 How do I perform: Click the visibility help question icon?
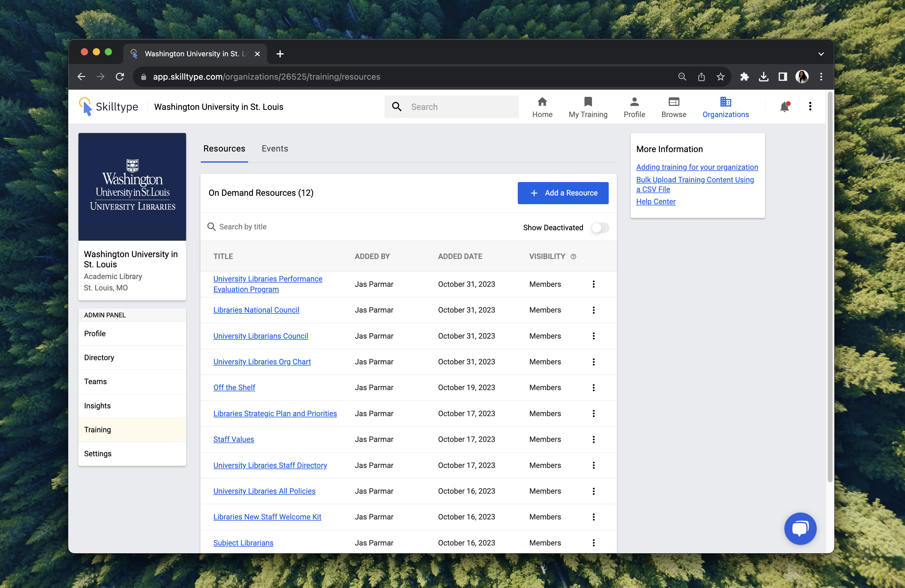tap(573, 256)
